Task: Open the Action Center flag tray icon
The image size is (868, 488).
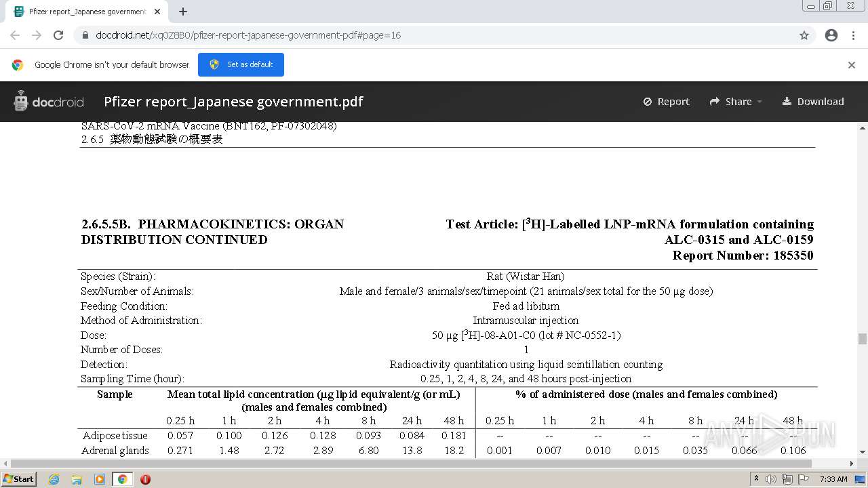Action: point(804,479)
